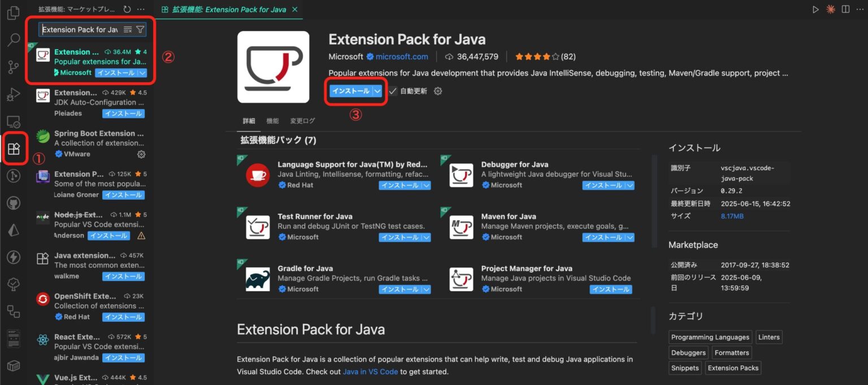Open the Explorer view in the activity bar
Screen dimensions: 868x385
pyautogui.click(x=13, y=12)
